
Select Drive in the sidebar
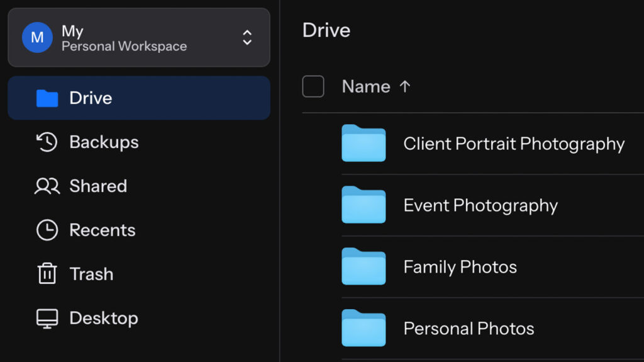[139, 98]
